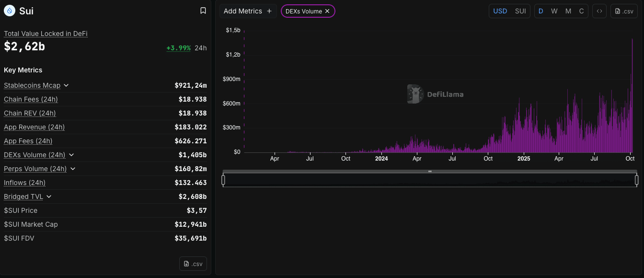
Task: Expand Perps Volume (24h) details
Action: pyautogui.click(x=73, y=169)
